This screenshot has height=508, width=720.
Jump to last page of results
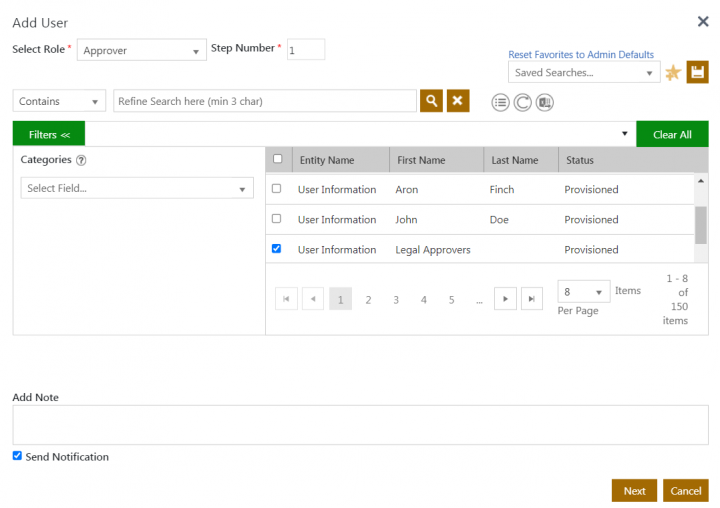(x=532, y=299)
